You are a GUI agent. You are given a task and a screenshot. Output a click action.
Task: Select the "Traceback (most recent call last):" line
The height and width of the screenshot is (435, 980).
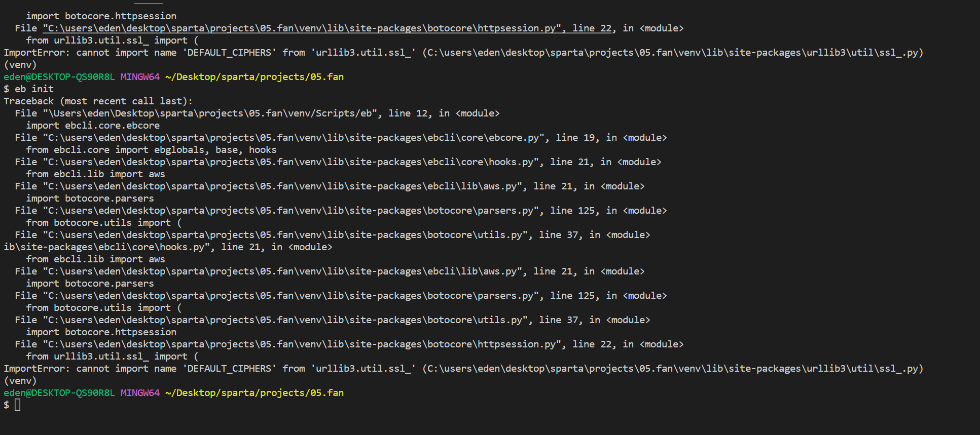(98, 101)
